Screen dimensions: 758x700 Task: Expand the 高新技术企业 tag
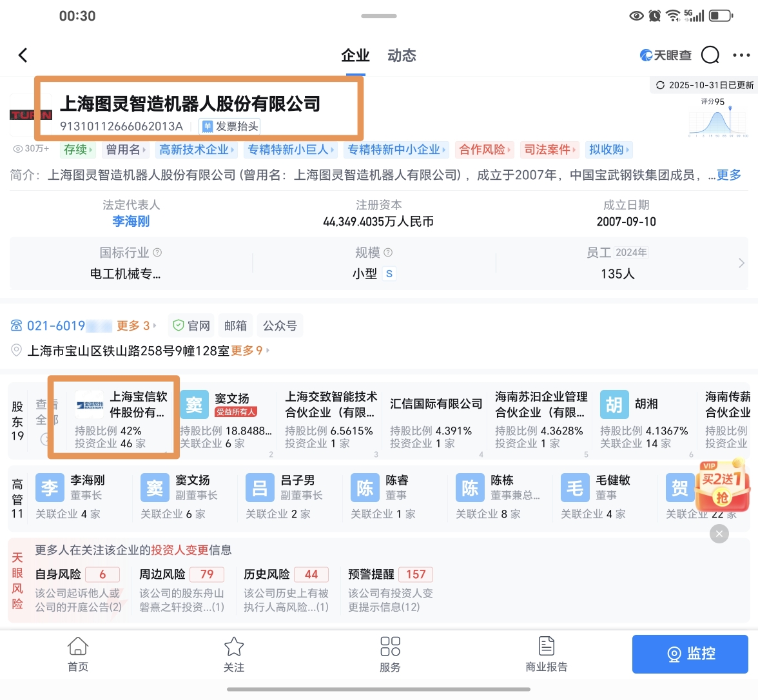[196, 150]
